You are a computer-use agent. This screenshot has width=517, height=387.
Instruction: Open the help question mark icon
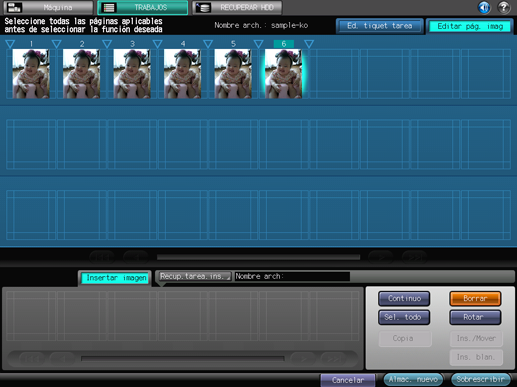point(504,7)
